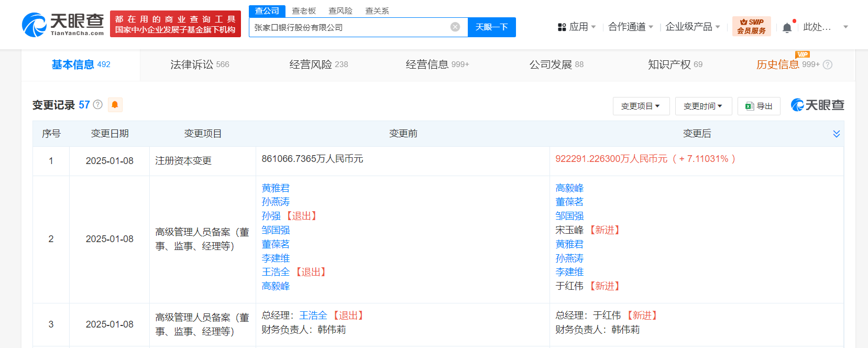The width and height of the screenshot is (868, 348).
Task: Click the 变更日期 column header
Action: point(110,134)
